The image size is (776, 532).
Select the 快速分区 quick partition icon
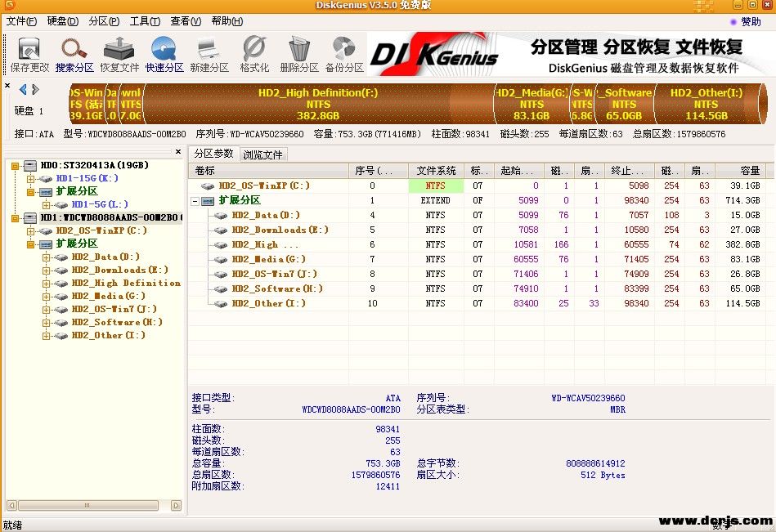(164, 54)
